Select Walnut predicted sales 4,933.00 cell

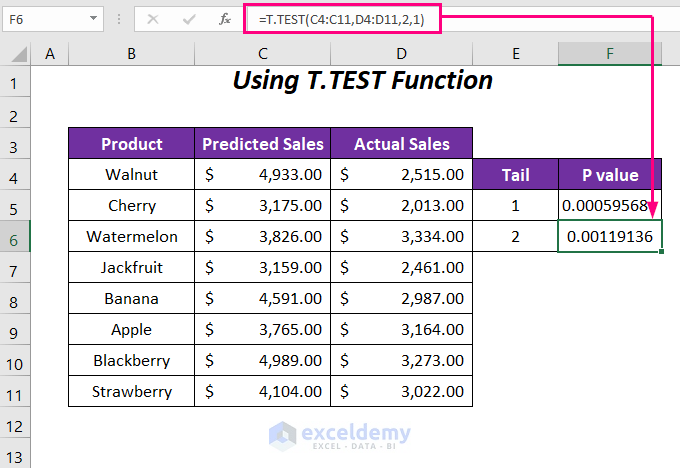[262, 175]
